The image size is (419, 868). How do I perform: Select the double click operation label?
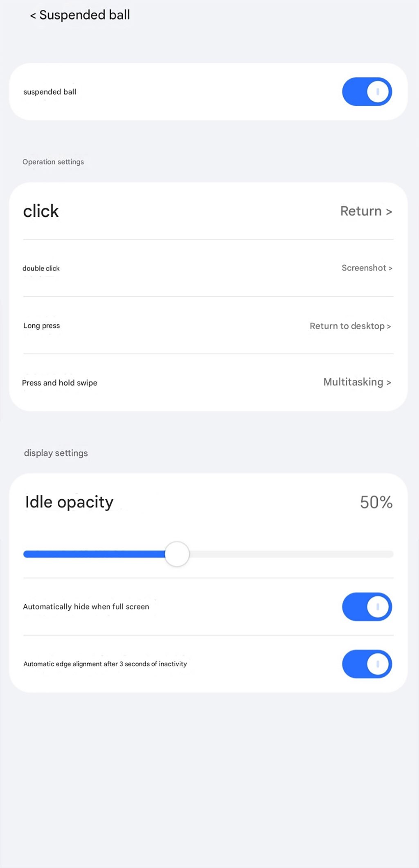coord(41,268)
